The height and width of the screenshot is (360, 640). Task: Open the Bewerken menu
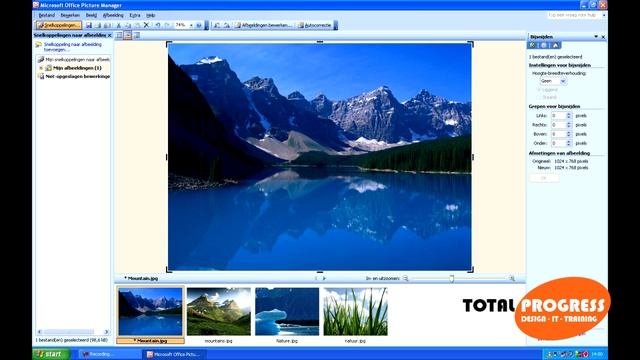pyautogui.click(x=70, y=15)
